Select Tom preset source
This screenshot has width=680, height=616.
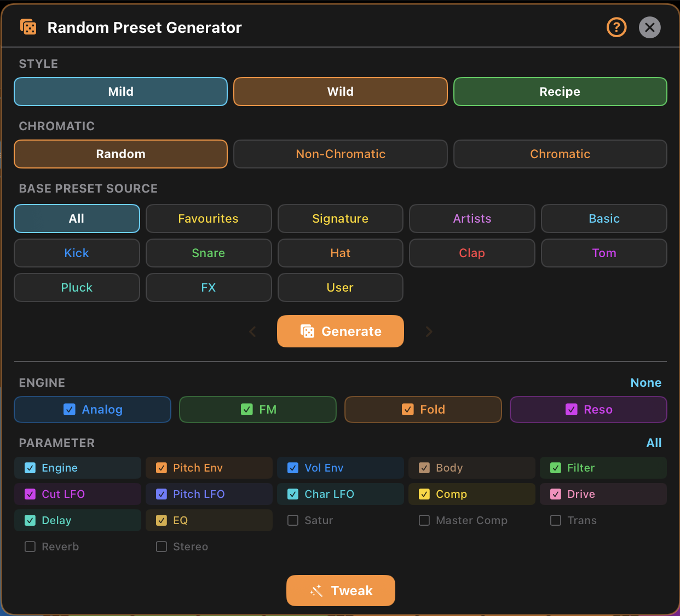pos(604,253)
